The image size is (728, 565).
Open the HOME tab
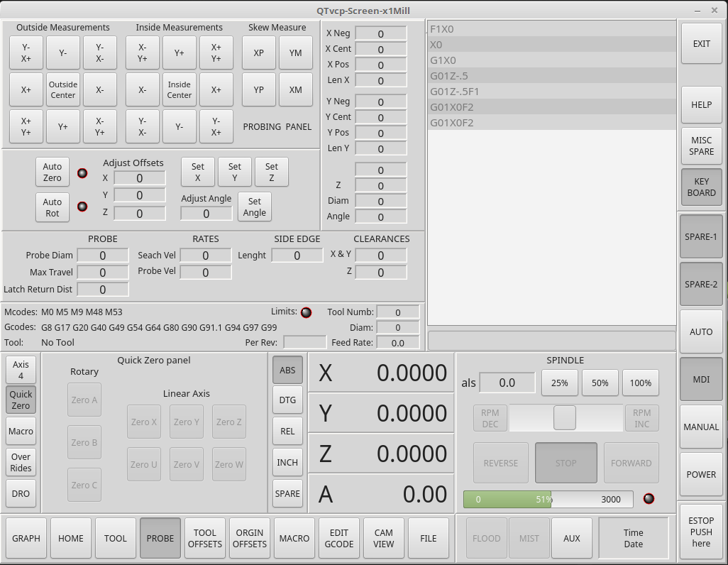tap(70, 539)
